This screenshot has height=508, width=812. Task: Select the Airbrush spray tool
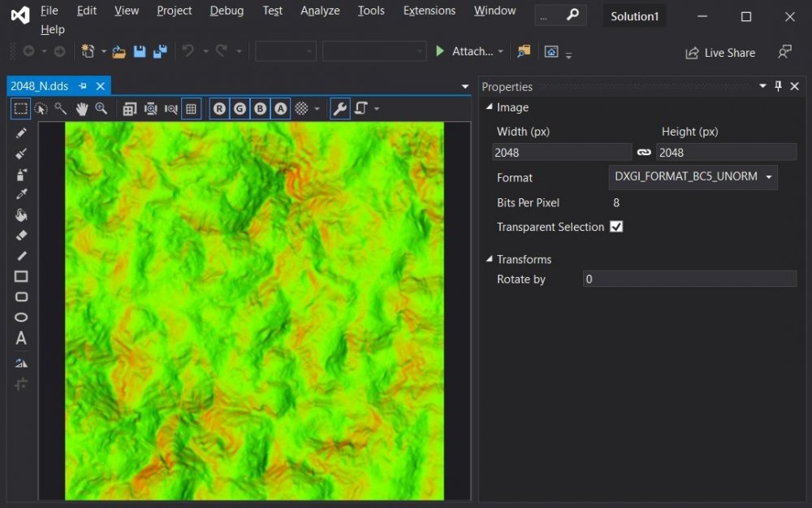pyautogui.click(x=21, y=174)
